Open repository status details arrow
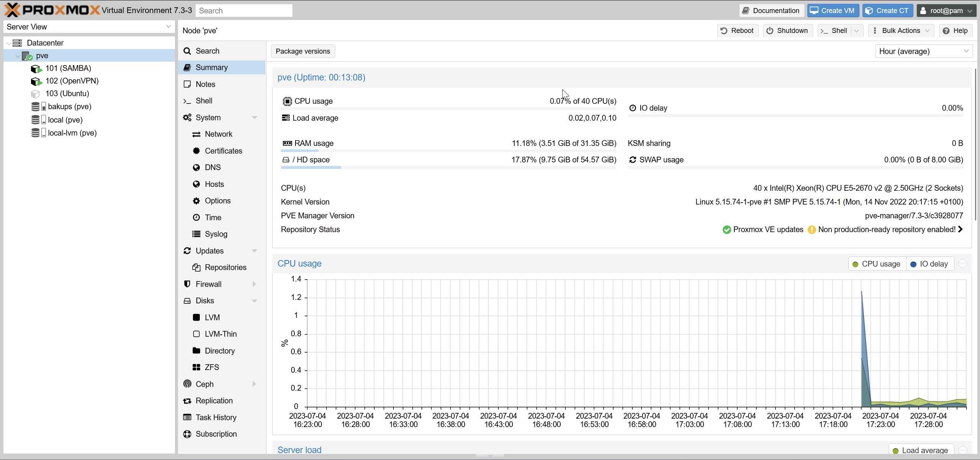 (x=960, y=229)
